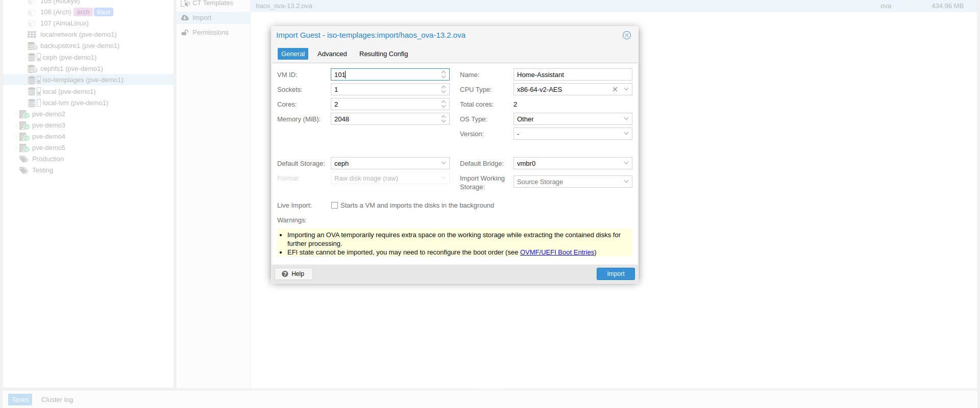Click the Cores input field

[385, 104]
